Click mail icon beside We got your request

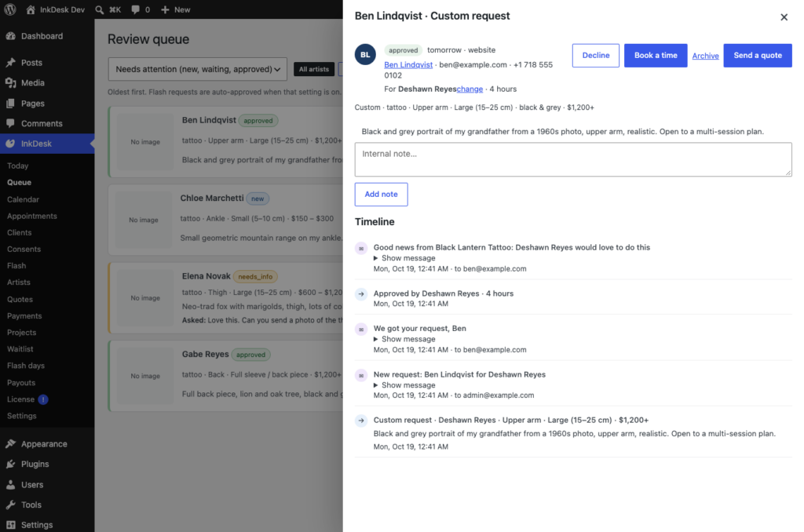coord(361,330)
